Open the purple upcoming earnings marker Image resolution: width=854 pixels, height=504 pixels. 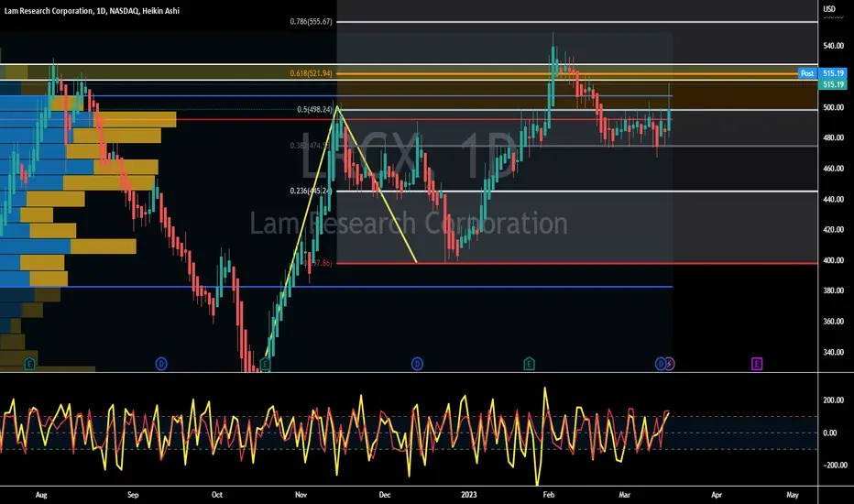757,364
